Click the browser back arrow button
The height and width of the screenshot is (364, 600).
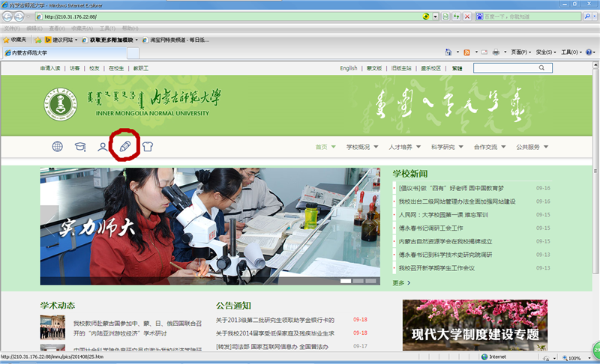tap(8, 16)
